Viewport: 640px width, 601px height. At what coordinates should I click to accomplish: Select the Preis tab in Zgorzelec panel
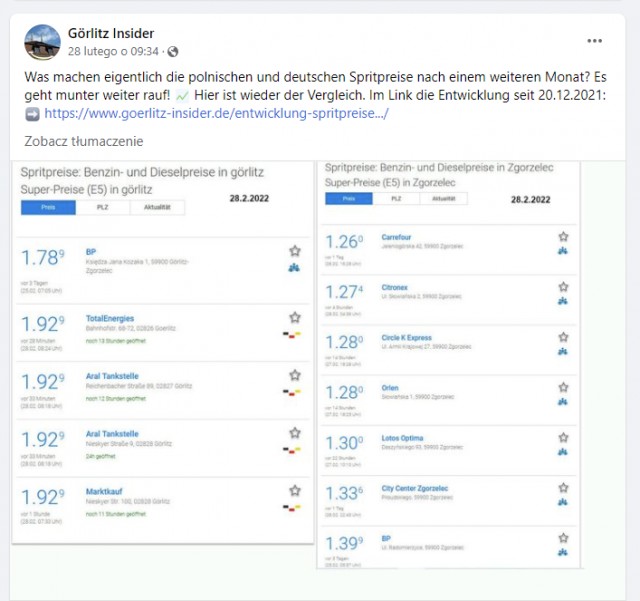[349, 199]
